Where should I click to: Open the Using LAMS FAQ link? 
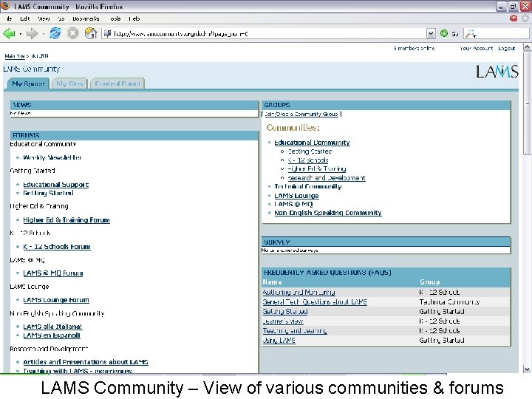coord(279,341)
